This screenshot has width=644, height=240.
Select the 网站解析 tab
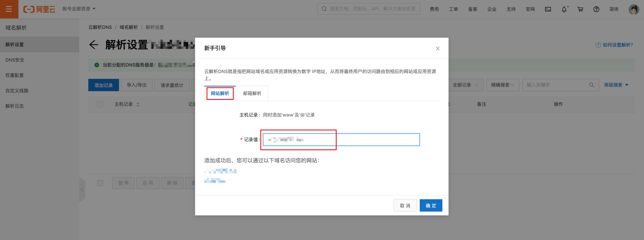coord(220,93)
